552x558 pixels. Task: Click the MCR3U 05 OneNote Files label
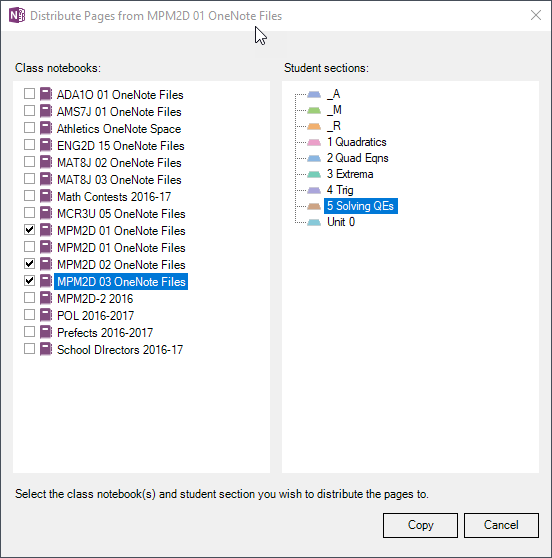point(121,214)
